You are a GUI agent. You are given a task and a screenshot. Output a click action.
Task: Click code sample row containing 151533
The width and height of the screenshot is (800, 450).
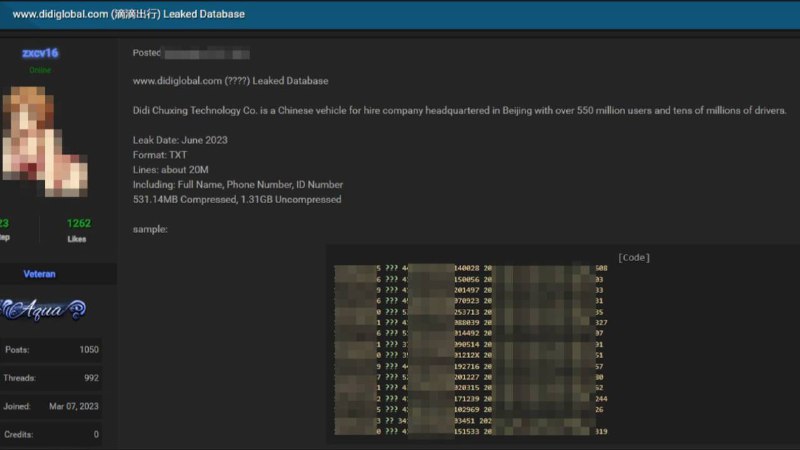tap(471, 432)
